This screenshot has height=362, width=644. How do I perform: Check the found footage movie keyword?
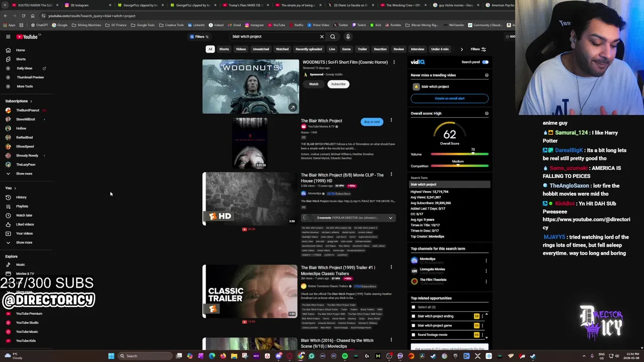coord(414,335)
